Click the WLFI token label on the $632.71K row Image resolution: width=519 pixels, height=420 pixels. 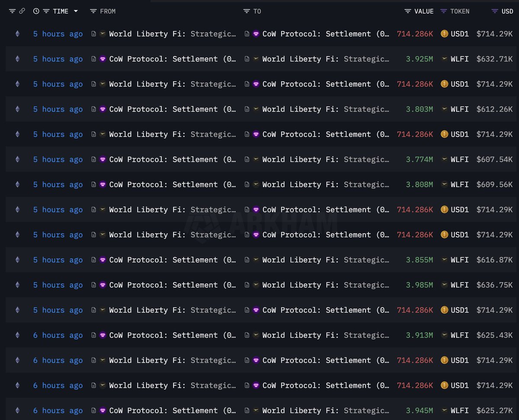point(459,59)
